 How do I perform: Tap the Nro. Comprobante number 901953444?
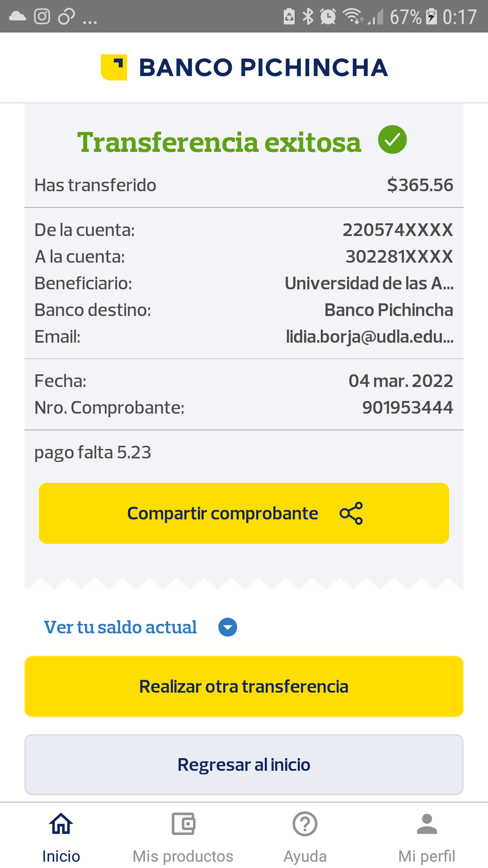click(407, 408)
